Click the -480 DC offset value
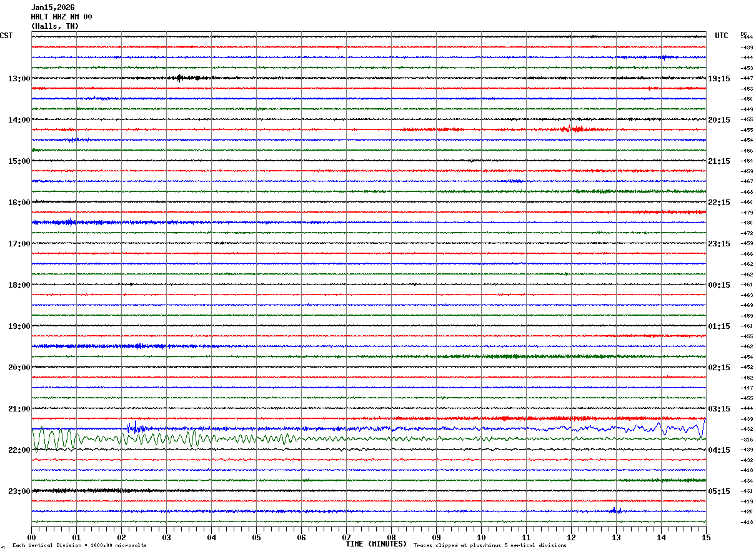756x554 pixels. (747, 223)
